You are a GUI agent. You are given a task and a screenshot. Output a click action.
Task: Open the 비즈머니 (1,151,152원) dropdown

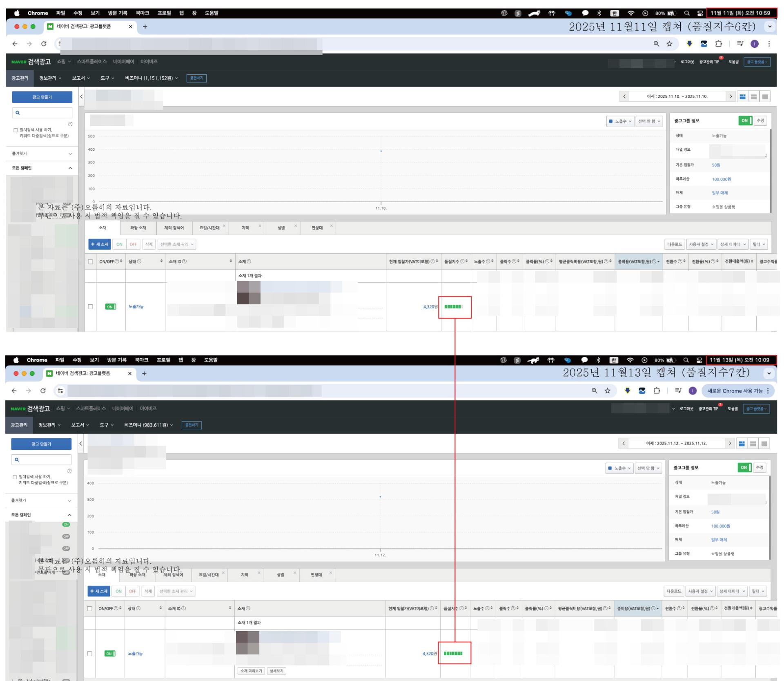(151, 78)
